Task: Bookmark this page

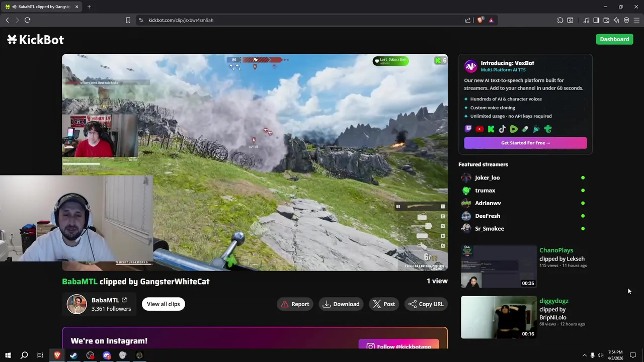Action: 128,20
